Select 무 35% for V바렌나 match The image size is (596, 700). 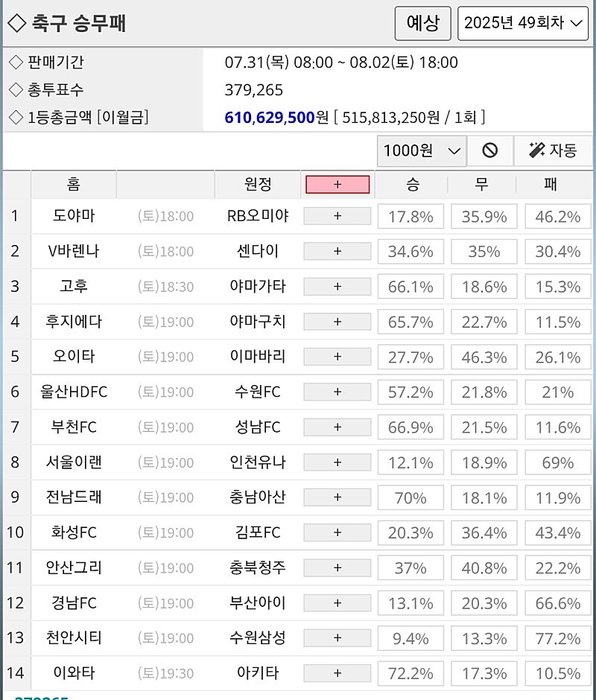click(484, 252)
